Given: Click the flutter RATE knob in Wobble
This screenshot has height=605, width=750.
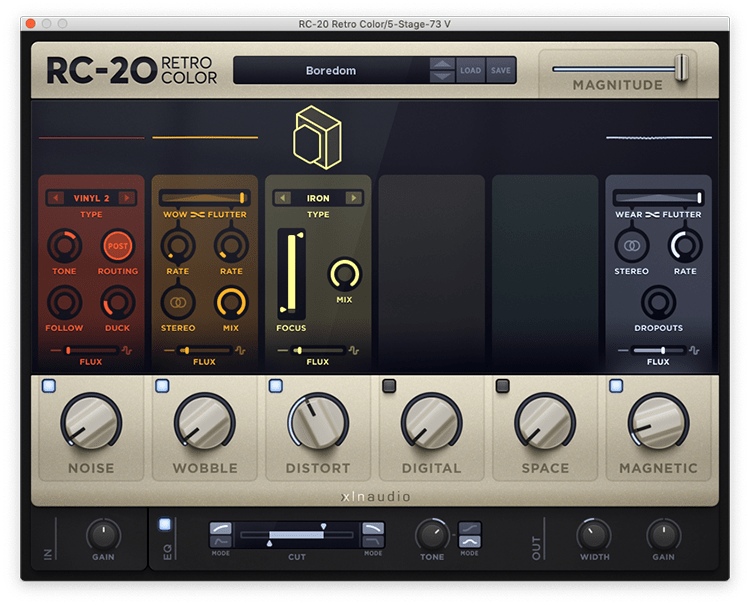Looking at the screenshot, I should 231,246.
